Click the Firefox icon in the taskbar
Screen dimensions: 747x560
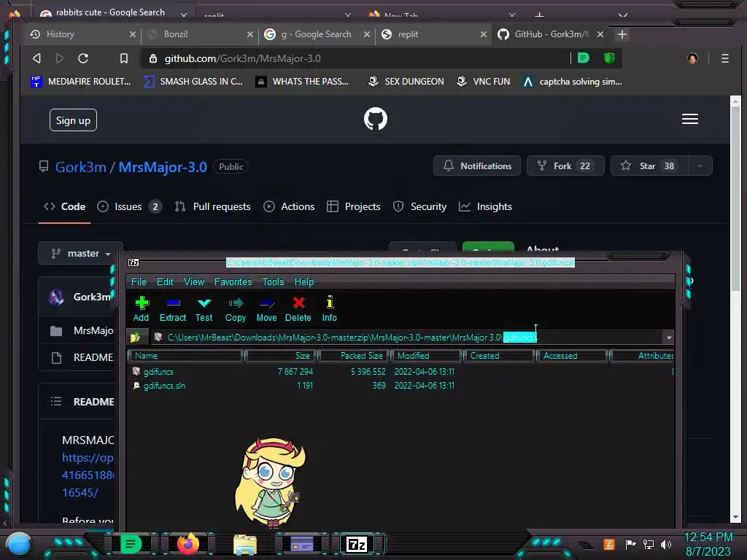pos(187,544)
